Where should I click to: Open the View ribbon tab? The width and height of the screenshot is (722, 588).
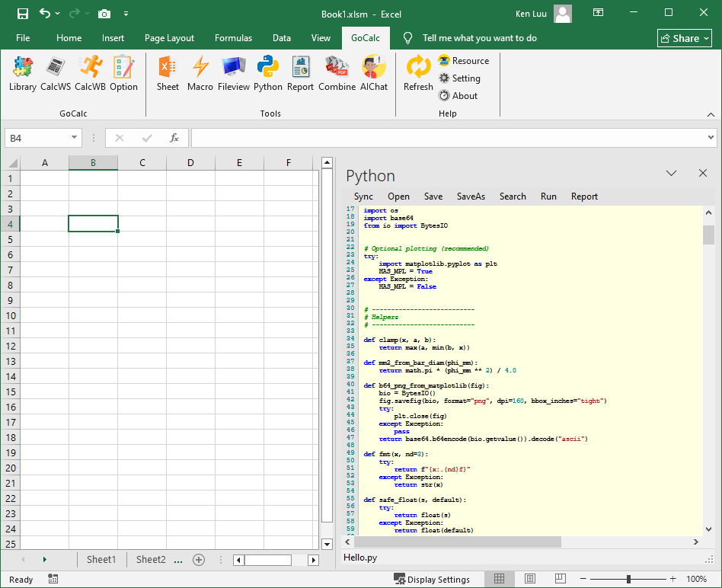321,38
